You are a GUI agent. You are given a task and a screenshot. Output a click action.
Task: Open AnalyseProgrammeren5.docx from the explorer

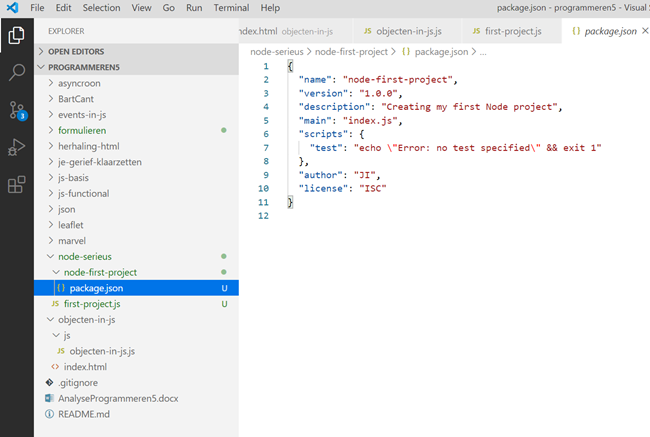[x=136, y=398]
